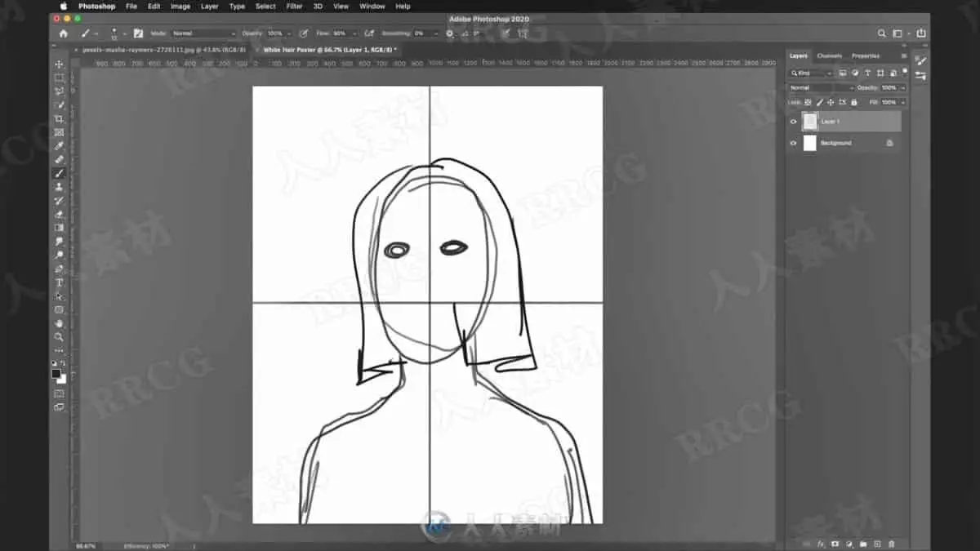Open brush preset picker dropdown

(x=125, y=33)
